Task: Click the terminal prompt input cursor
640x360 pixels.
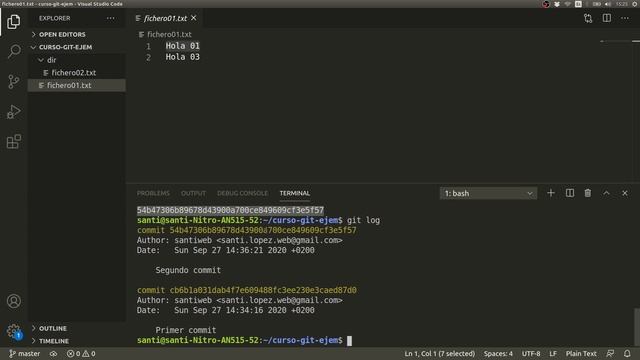Action: (x=349, y=340)
